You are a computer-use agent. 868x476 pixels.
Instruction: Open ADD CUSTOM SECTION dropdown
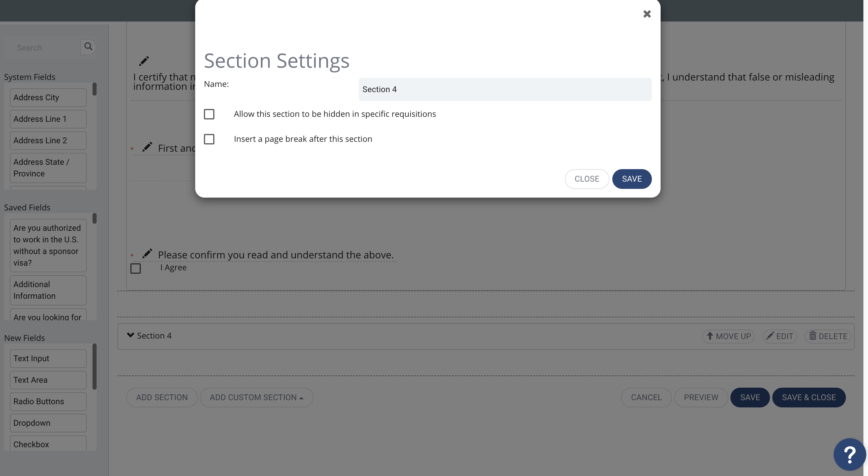coord(257,398)
